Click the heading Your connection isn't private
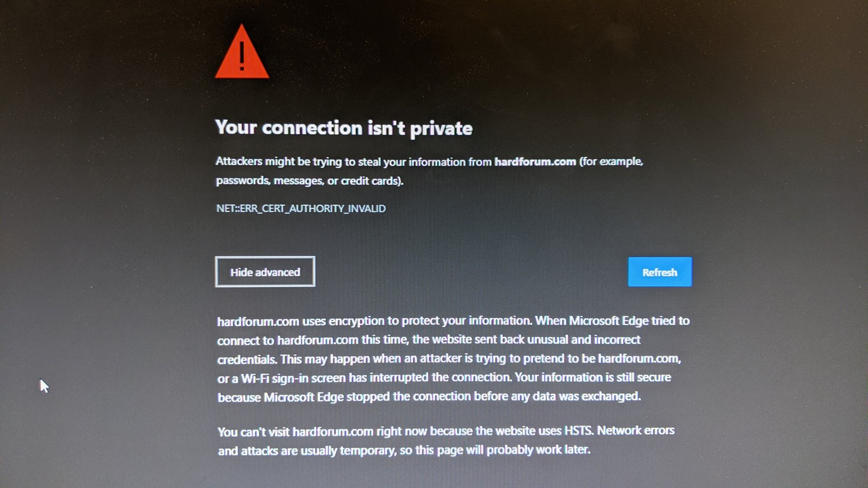This screenshot has width=868, height=488. pyautogui.click(x=344, y=128)
